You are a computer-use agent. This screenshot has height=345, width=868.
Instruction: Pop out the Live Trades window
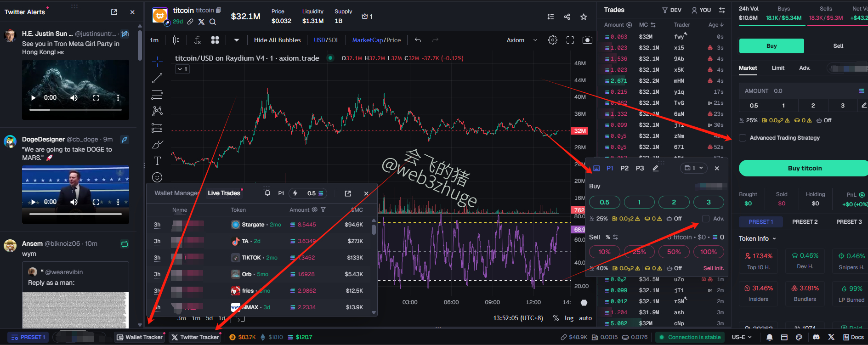[x=348, y=193]
